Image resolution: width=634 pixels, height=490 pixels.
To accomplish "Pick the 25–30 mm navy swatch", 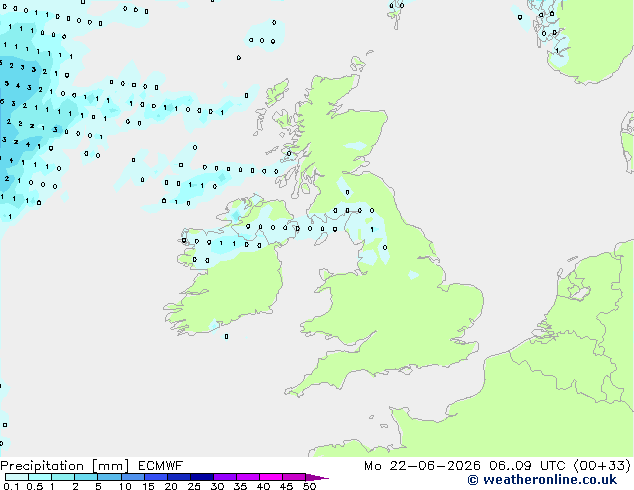I will (x=202, y=477).
